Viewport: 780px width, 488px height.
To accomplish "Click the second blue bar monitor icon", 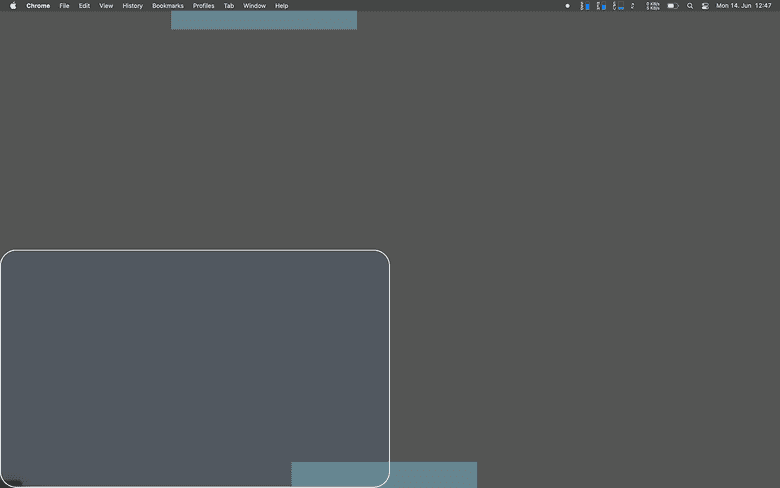I will 601,6.
